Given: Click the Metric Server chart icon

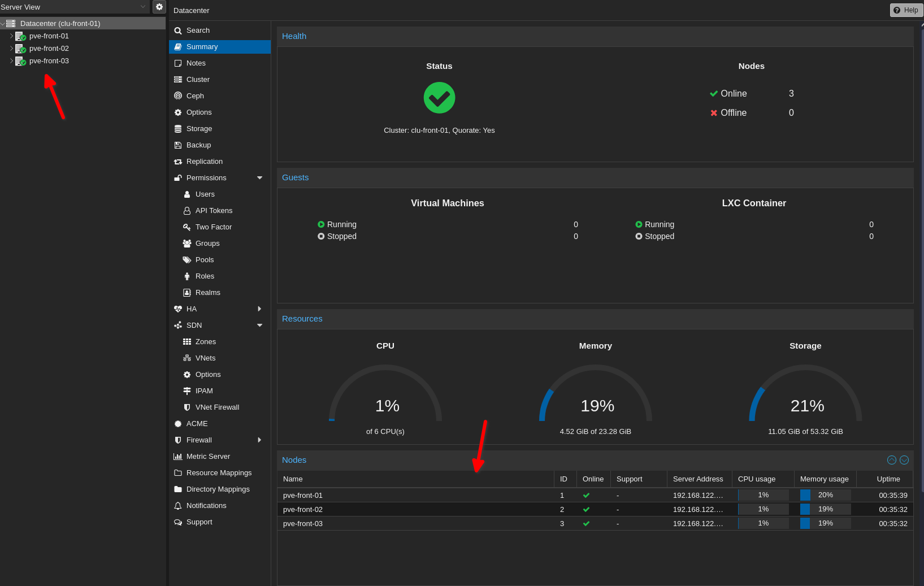Looking at the screenshot, I should (x=178, y=457).
